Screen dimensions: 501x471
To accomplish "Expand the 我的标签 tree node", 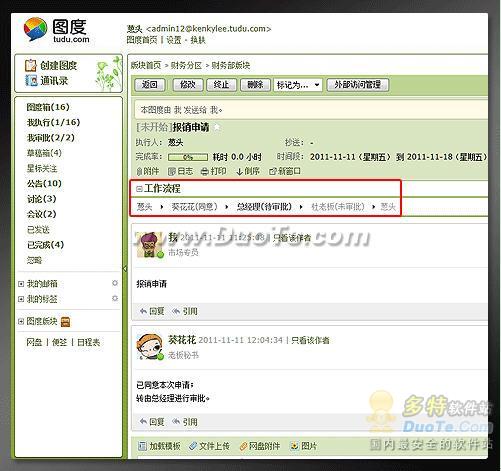I will pyautogui.click(x=21, y=299).
